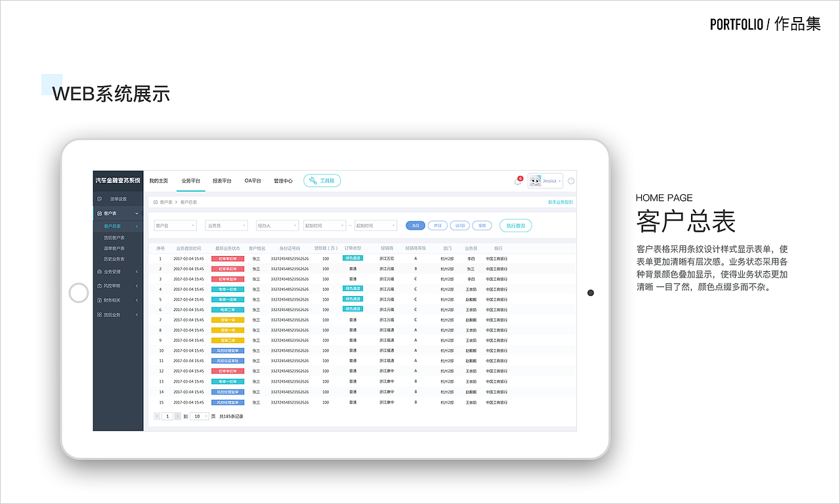Click the 银行 column header
The height and width of the screenshot is (504, 840).
498,248
